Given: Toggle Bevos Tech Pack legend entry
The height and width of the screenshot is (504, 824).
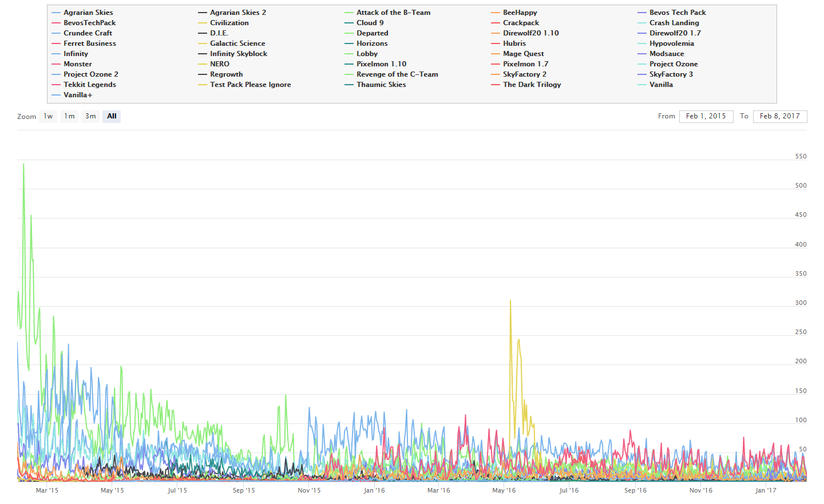Looking at the screenshot, I should [672, 13].
